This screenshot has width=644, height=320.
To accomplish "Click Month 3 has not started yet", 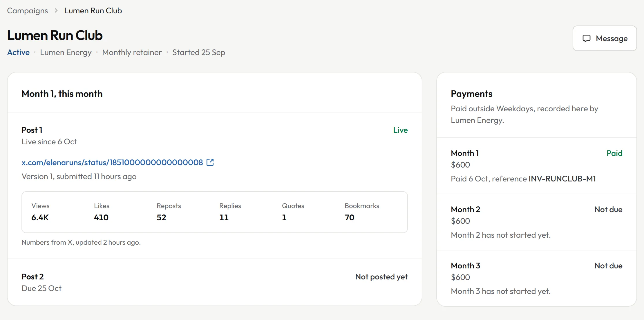I will [x=501, y=291].
